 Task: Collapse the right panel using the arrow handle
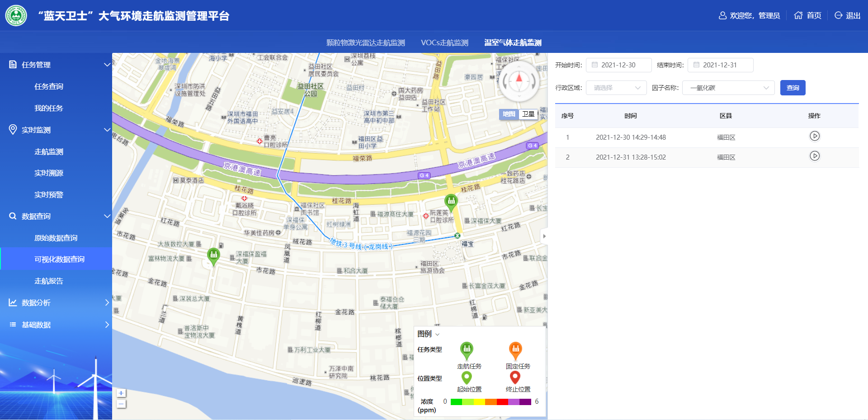544,236
